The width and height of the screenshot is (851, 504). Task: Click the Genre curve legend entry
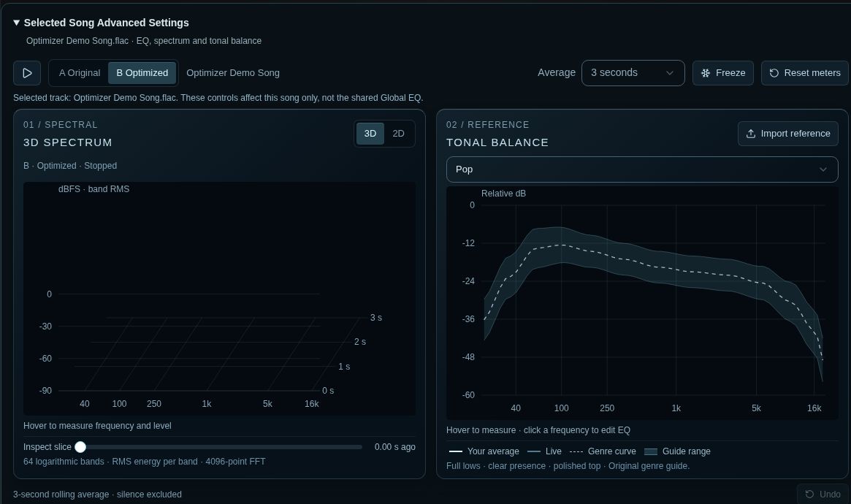coord(603,451)
